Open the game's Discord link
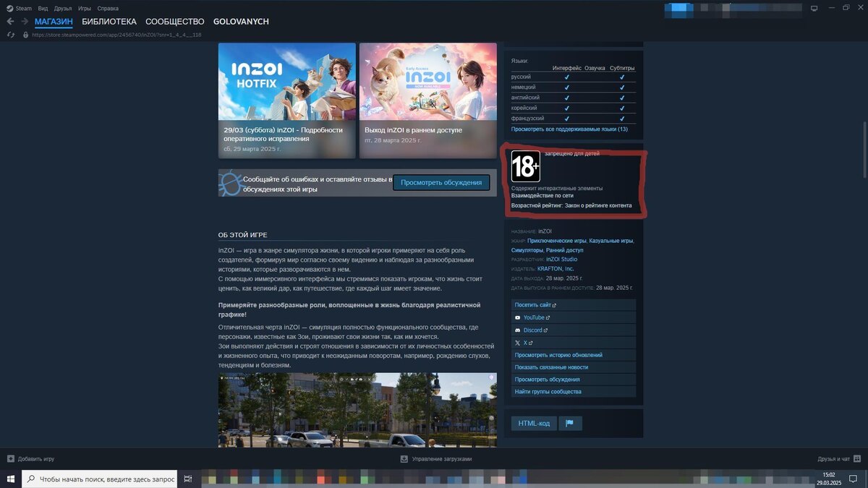The image size is (868, 488). click(574, 330)
